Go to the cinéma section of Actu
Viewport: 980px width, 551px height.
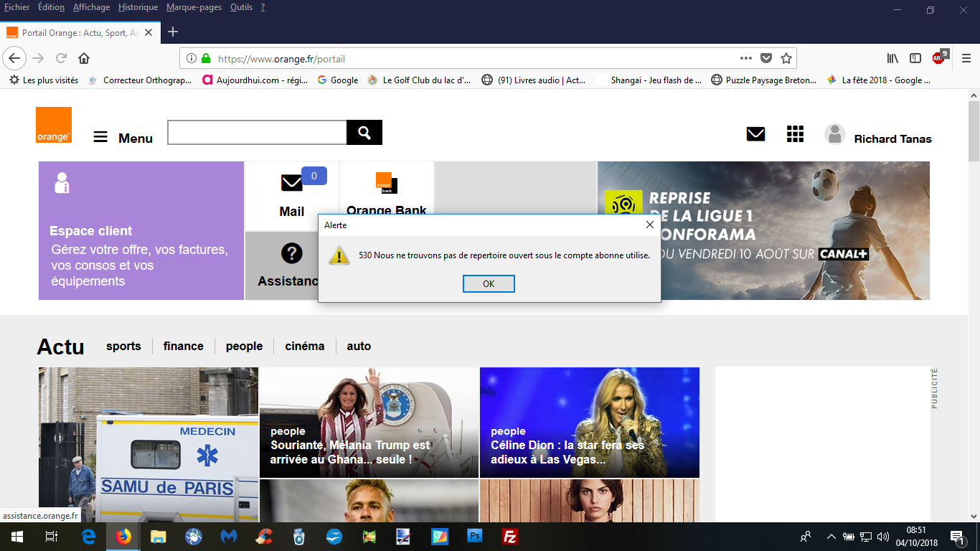[x=305, y=346]
